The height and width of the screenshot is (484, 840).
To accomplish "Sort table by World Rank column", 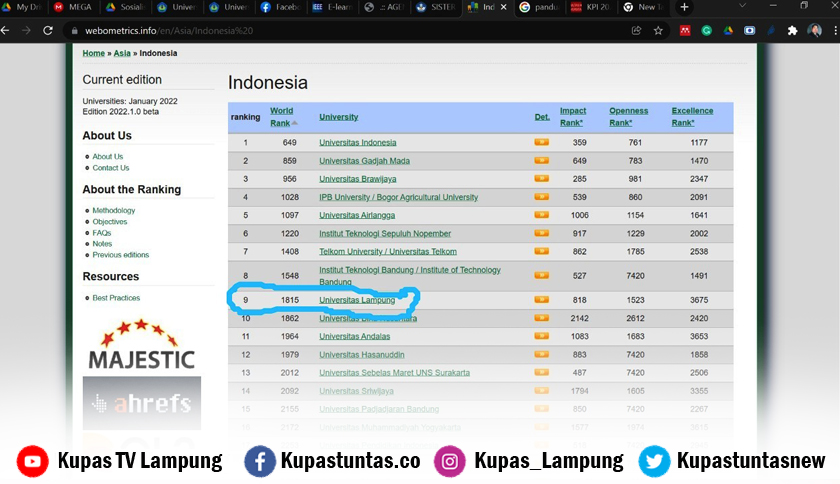I will click(x=281, y=117).
